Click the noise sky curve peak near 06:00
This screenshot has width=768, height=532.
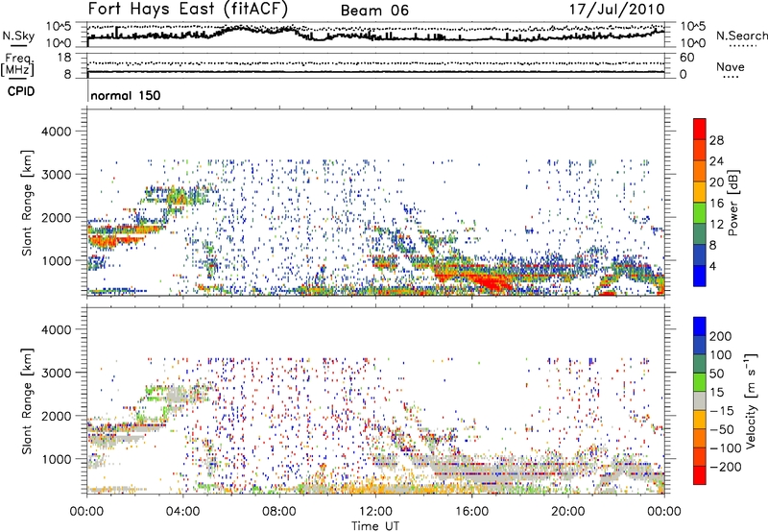[240, 28]
